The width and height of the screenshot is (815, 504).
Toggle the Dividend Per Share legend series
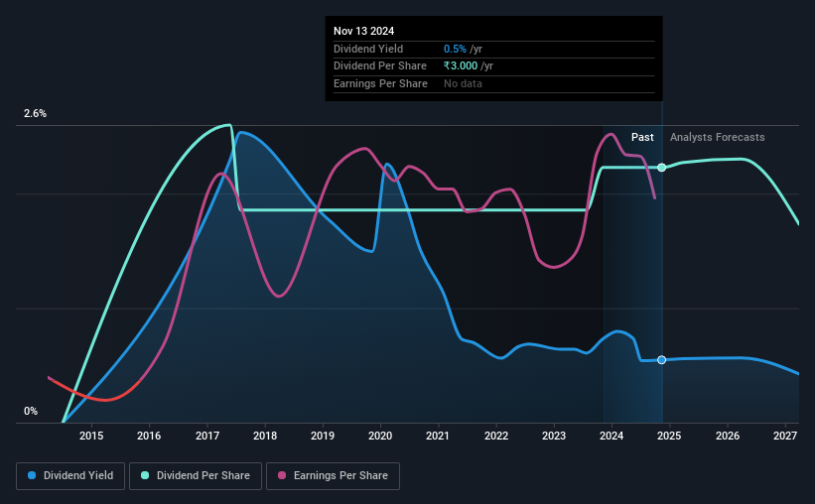tap(196, 476)
